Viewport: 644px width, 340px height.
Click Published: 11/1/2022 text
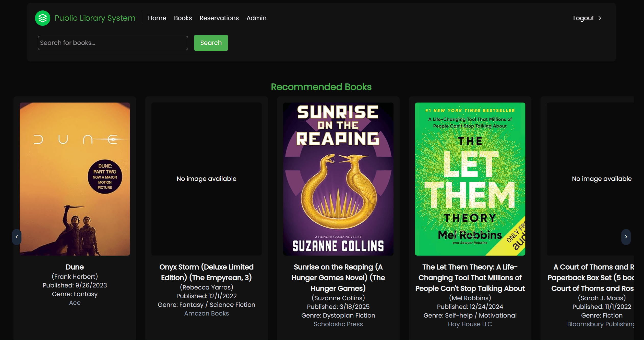(602, 307)
